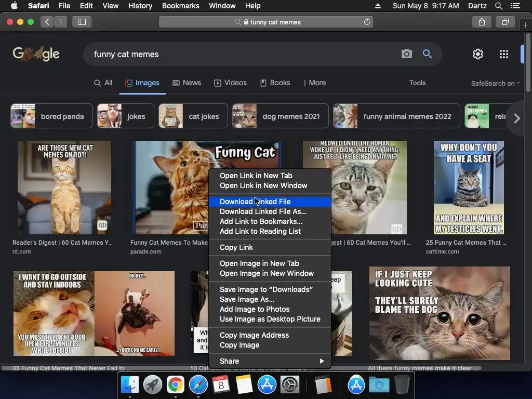Screen dimensions: 532x399
Task: Click the Safari address bar
Action: 266,22
